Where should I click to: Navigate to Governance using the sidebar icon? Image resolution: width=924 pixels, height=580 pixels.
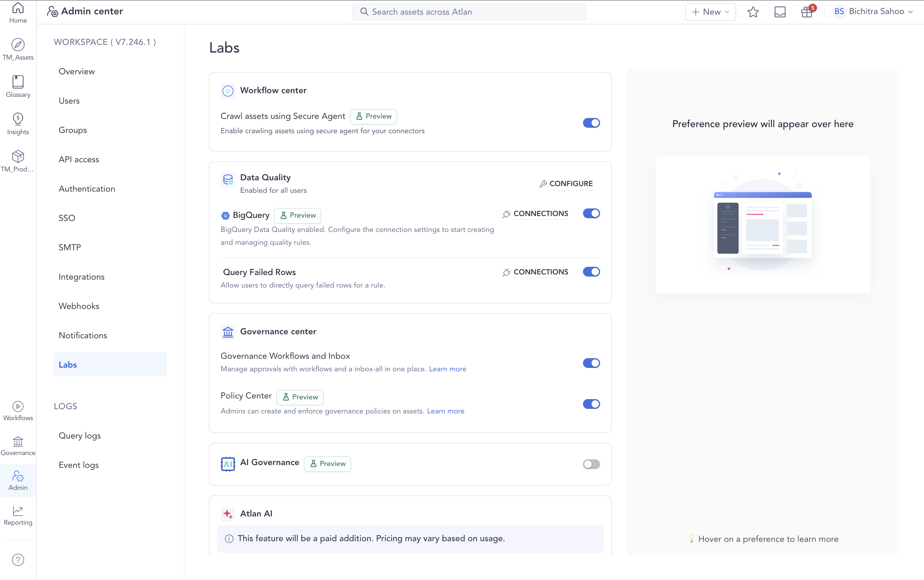[18, 445]
